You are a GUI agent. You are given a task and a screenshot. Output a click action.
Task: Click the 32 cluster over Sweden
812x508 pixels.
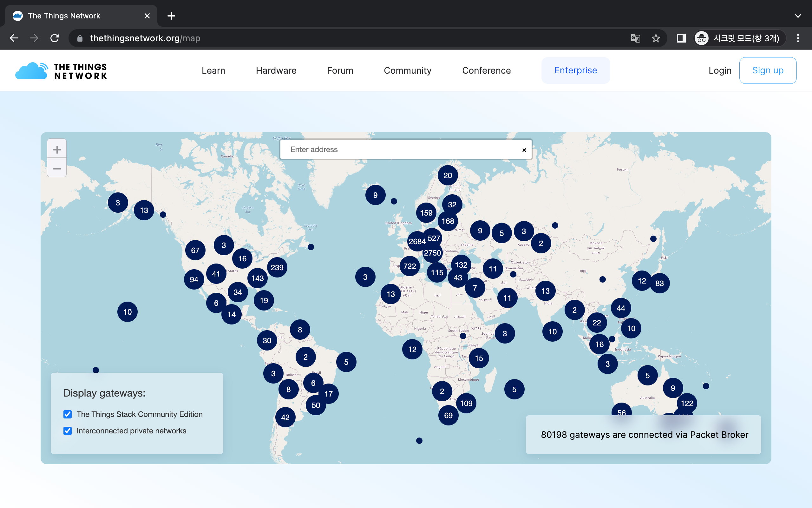(x=452, y=204)
